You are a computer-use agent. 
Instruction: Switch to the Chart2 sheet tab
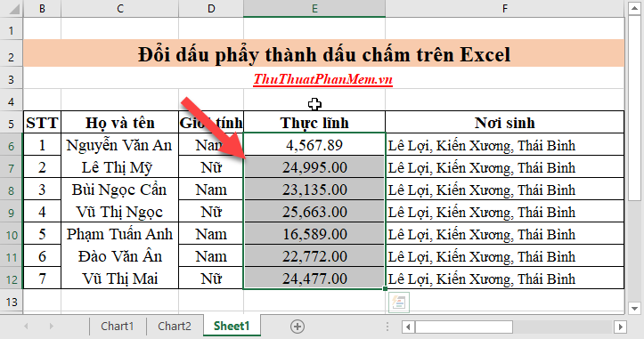(175, 327)
